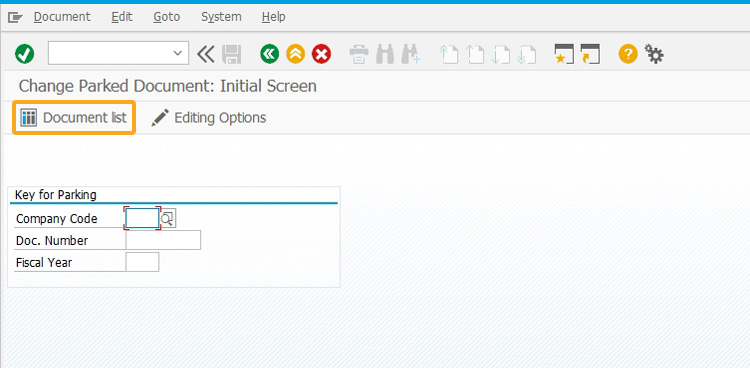The image size is (750, 368).
Task: Click into the Doc. Number field
Action: click(163, 240)
